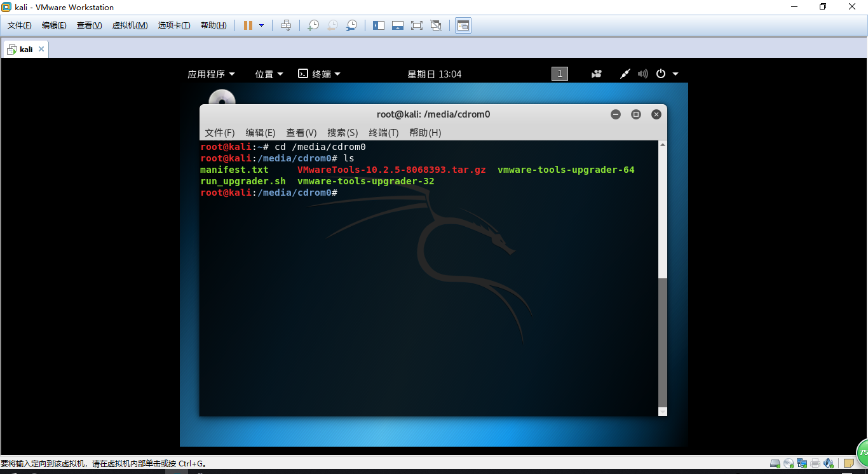Select the kali VM tab
The height and width of the screenshot is (474, 868).
25,49
